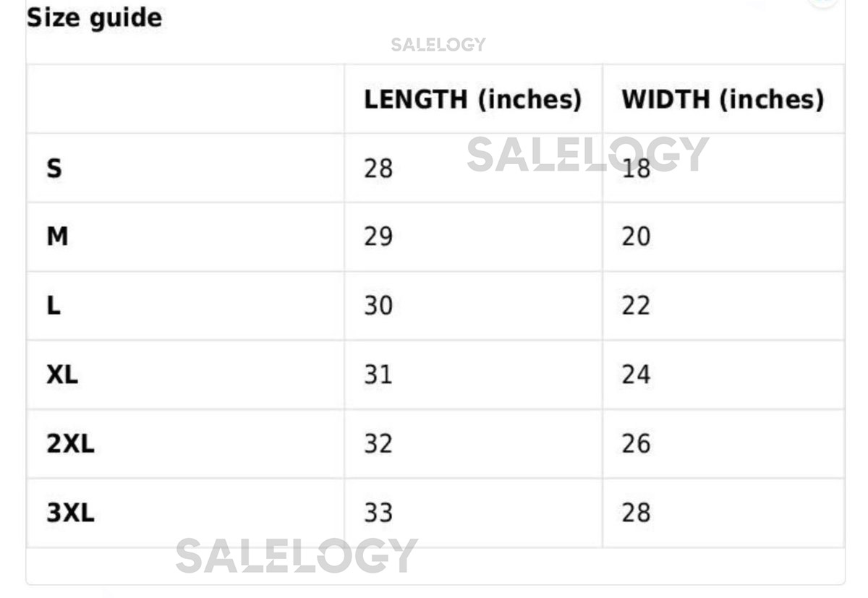This screenshot has width=868, height=598.
Task: Click the partially visible round icon at top-right corner
Action: click(823, 2)
